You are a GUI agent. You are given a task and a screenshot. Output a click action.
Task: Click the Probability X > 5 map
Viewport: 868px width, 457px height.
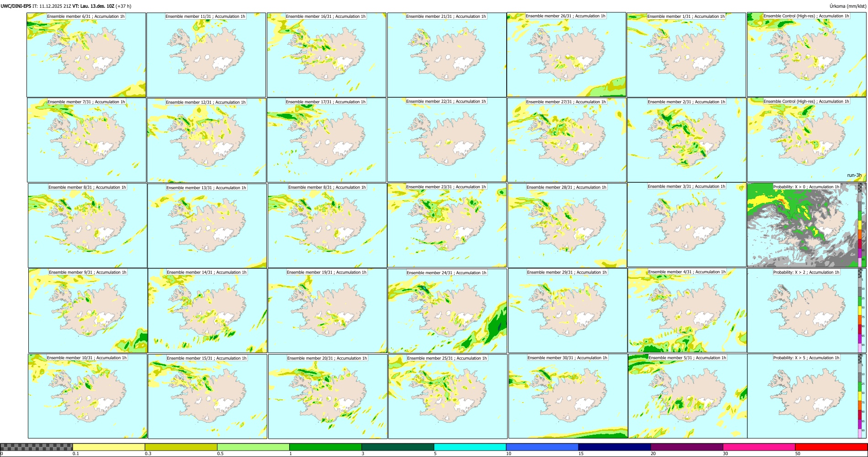807,396
